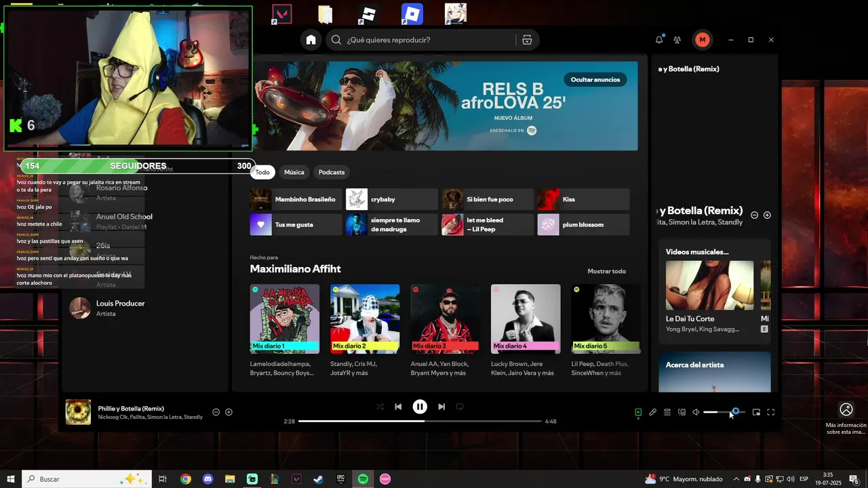Viewport: 868px width, 488px height.
Task: Open Google Chrome from taskbar
Action: pos(185,479)
